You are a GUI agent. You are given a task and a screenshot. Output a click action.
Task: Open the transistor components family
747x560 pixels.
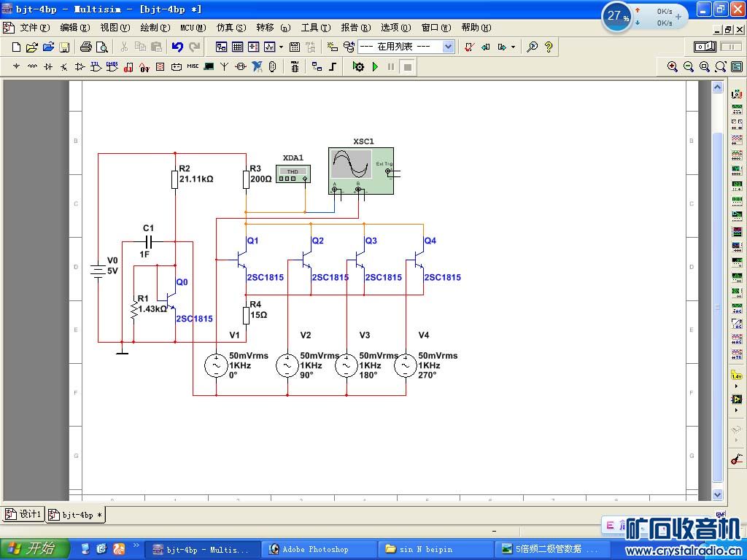click(64, 67)
